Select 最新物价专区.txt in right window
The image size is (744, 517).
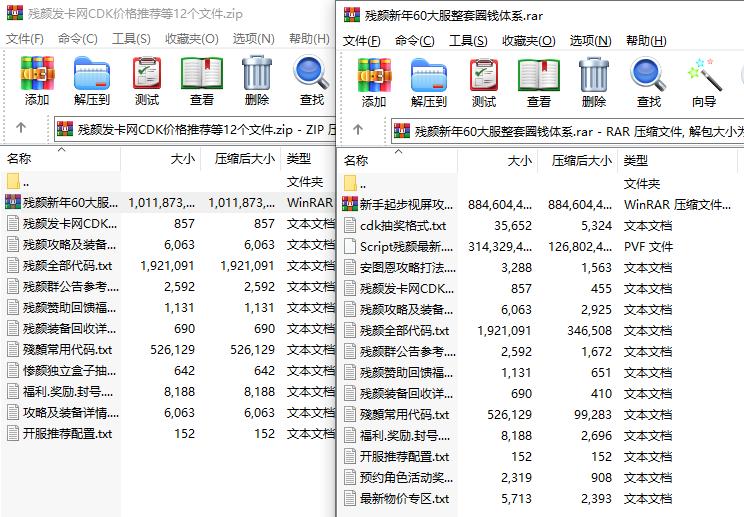click(404, 498)
